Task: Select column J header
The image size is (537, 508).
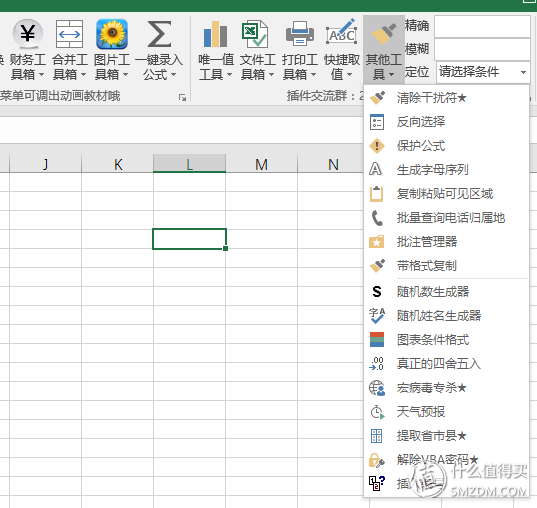Action: 46,164
